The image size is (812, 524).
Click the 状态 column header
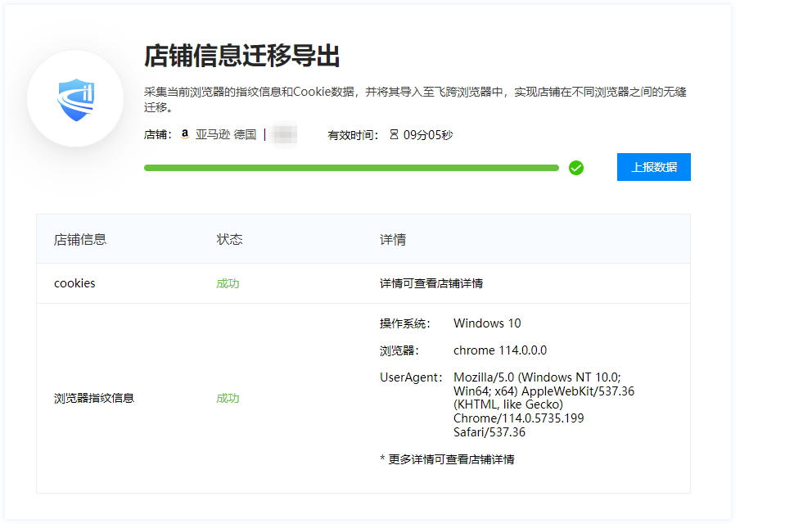(x=229, y=240)
